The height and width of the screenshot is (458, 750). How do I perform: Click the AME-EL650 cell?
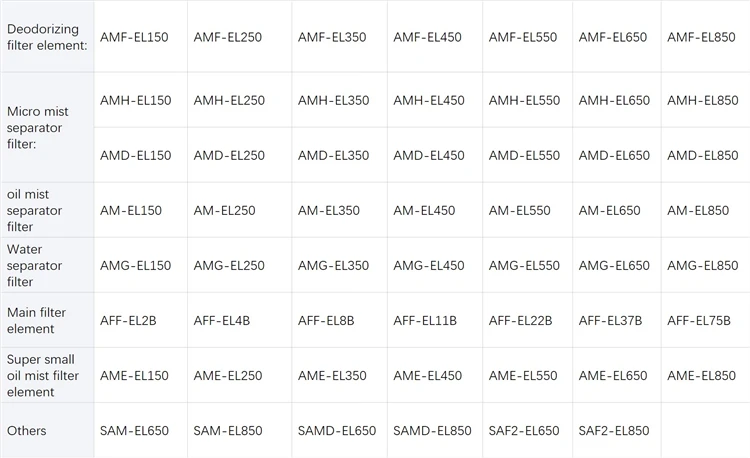click(614, 375)
